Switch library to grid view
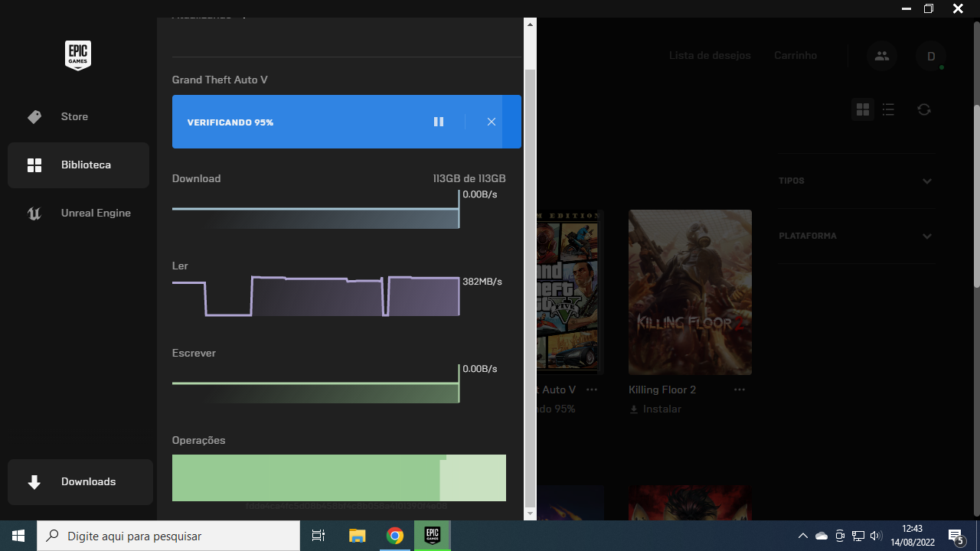980x551 pixels. point(863,109)
